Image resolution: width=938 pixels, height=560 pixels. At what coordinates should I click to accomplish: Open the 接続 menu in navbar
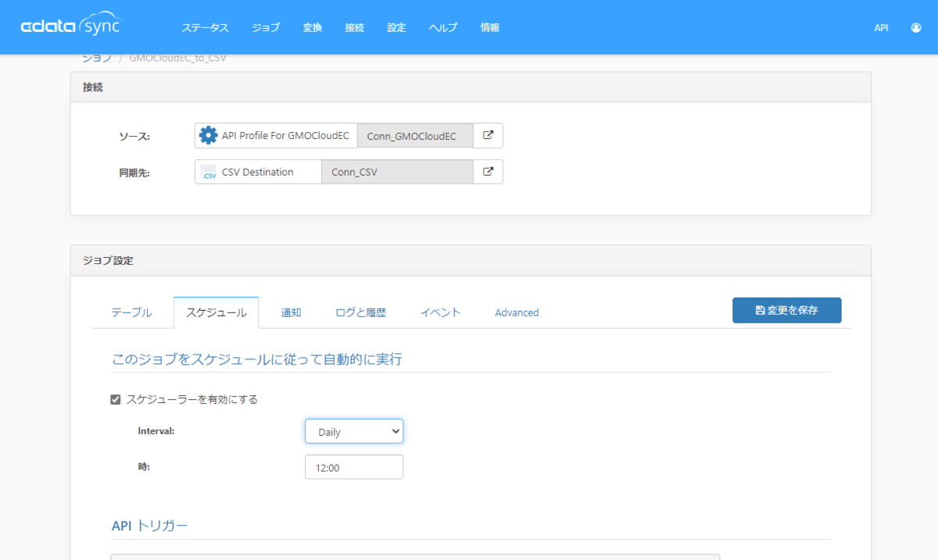pos(354,27)
